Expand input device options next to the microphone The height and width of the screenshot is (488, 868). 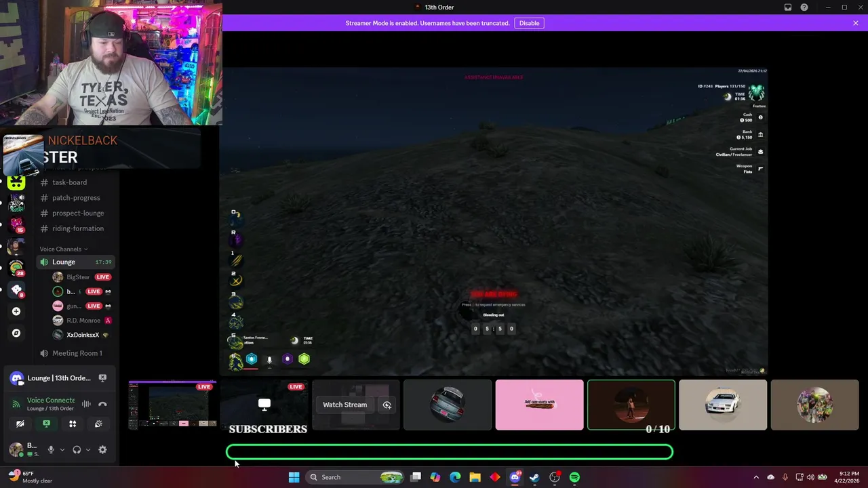coord(62,449)
